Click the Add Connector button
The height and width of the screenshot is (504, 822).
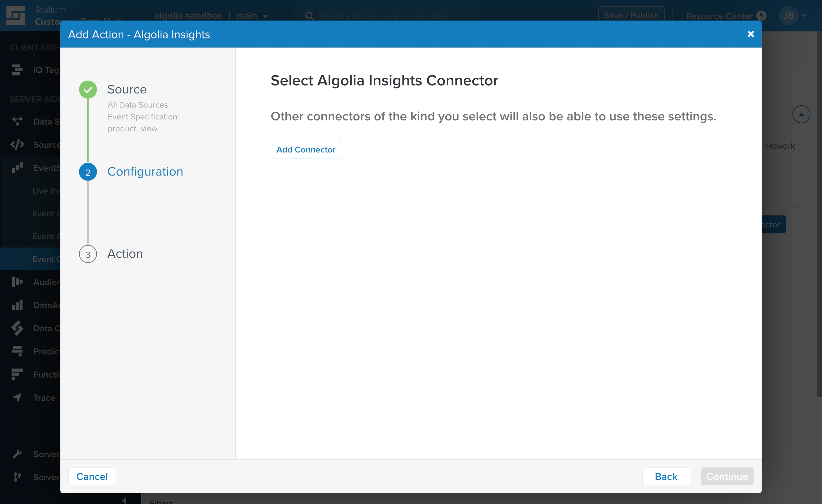click(306, 149)
